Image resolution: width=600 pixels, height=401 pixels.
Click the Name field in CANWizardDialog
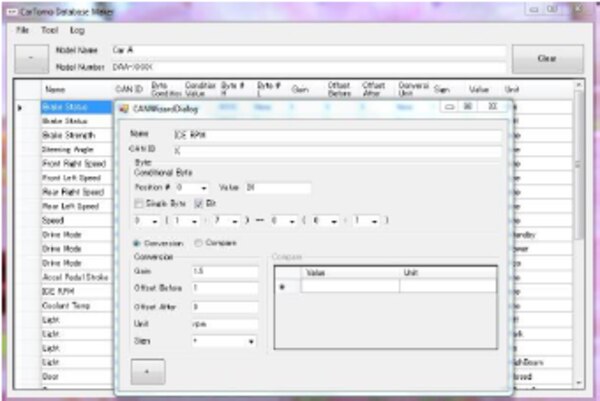pos(337,134)
